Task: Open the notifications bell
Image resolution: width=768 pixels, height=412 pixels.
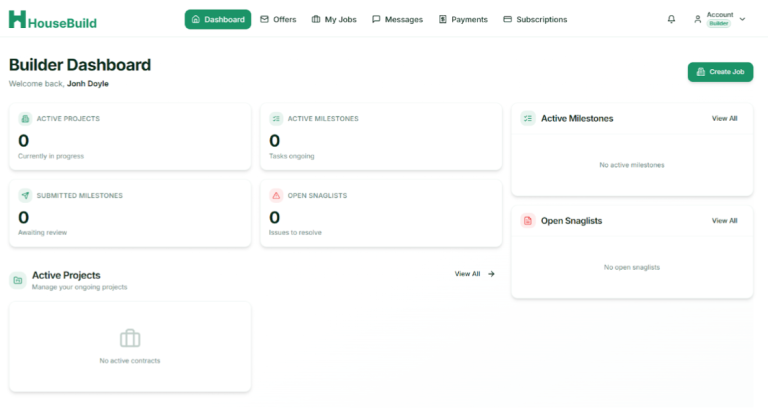Action: [671, 19]
